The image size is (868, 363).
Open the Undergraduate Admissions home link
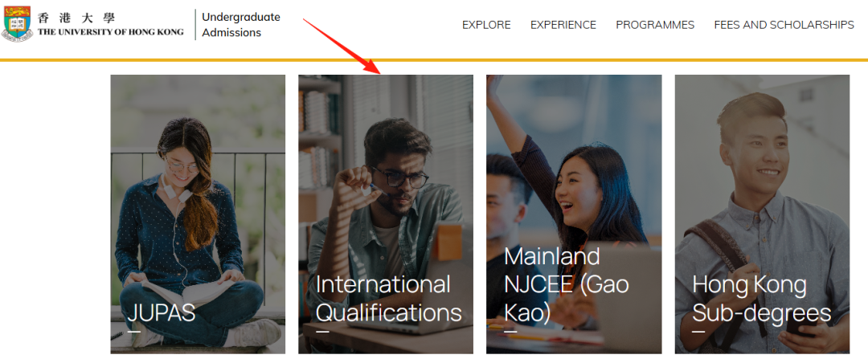(240, 25)
